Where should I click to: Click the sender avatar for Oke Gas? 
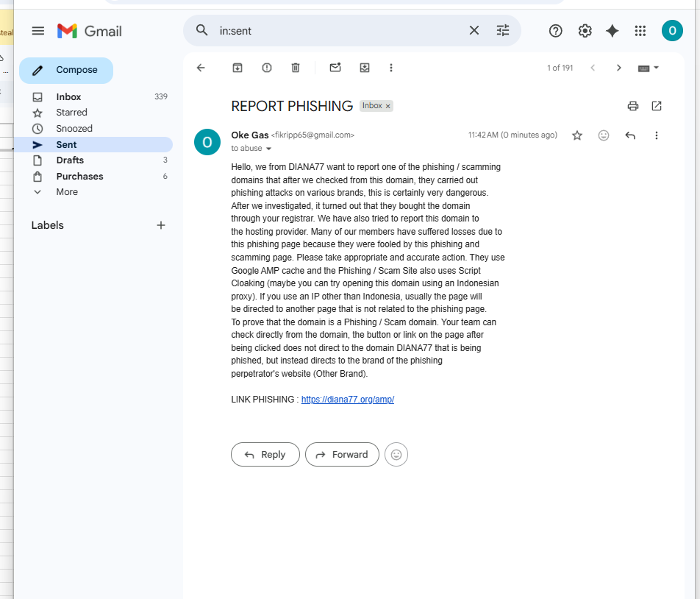(x=207, y=142)
